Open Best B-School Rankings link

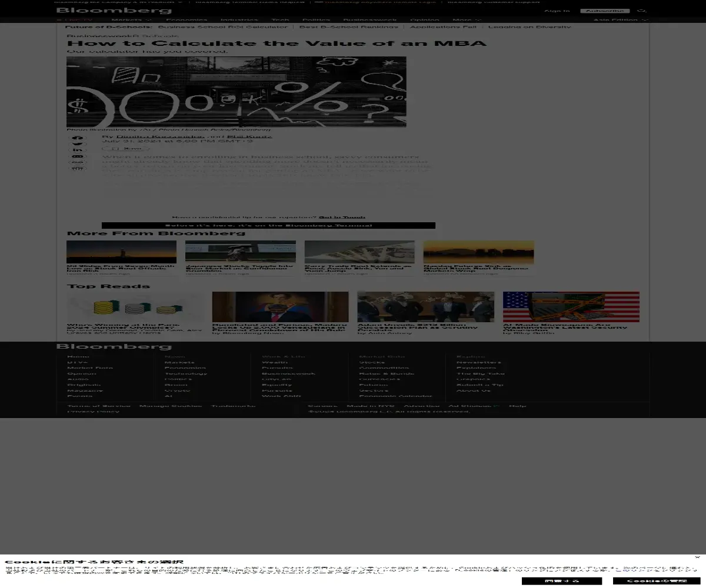click(348, 27)
